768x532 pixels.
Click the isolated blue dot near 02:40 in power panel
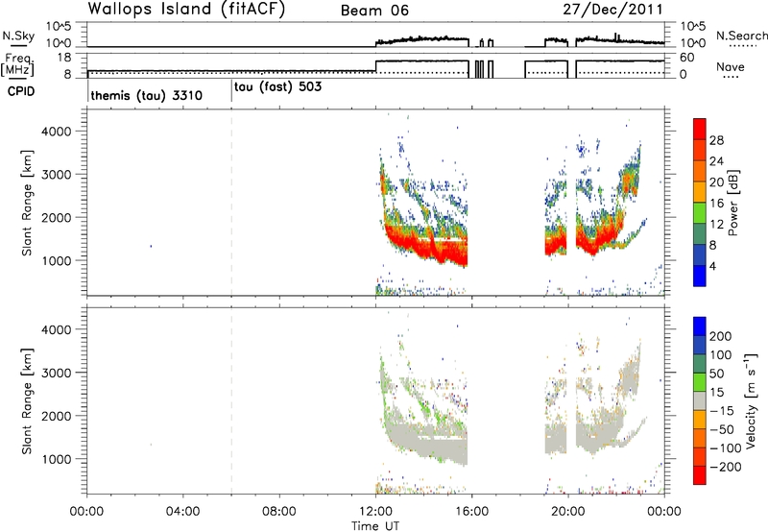pyautogui.click(x=151, y=246)
